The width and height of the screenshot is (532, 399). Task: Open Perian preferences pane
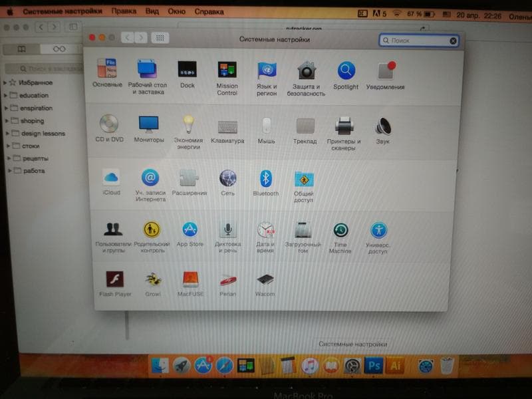pos(227,284)
